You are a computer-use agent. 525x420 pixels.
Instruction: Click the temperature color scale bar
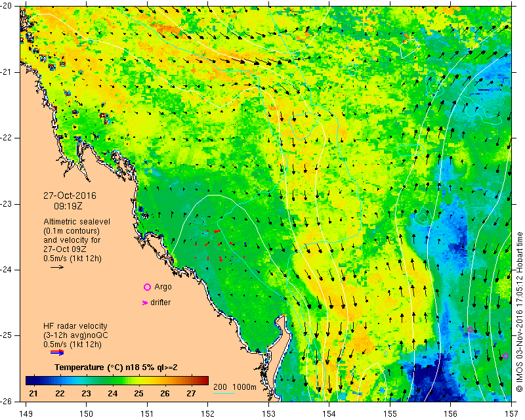click(117, 381)
